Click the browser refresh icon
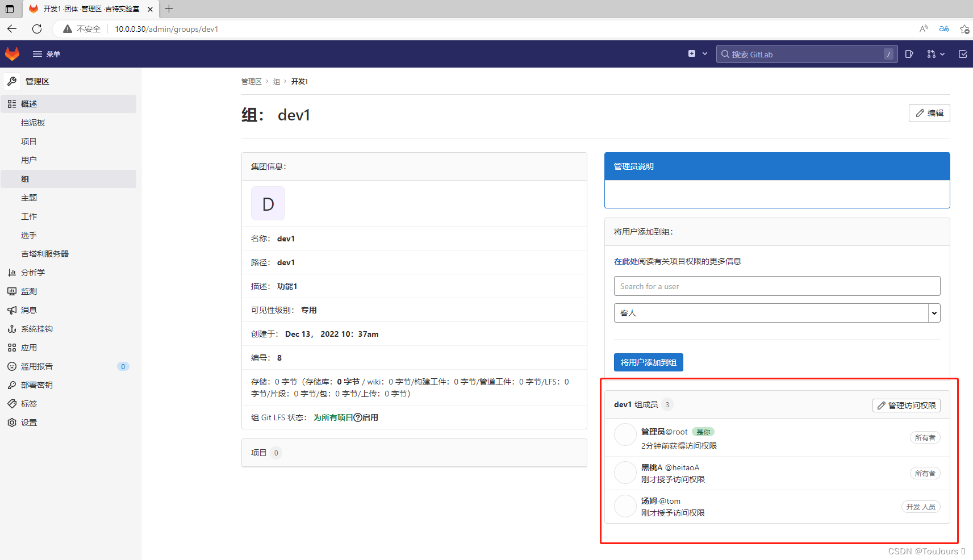Screen dimensions: 973x560 [x=37, y=29]
